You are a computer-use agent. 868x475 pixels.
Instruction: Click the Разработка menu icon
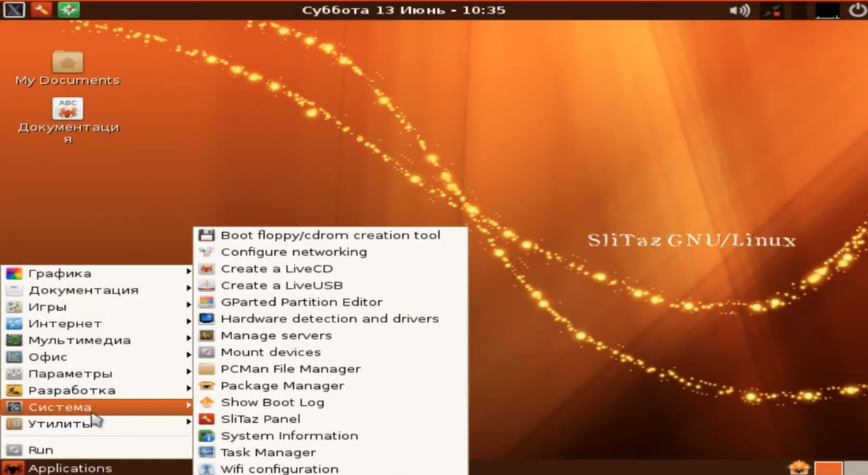[14, 390]
